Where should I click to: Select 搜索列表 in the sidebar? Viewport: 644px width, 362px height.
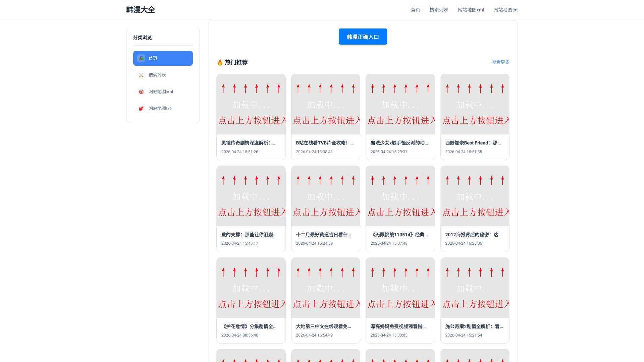click(163, 75)
